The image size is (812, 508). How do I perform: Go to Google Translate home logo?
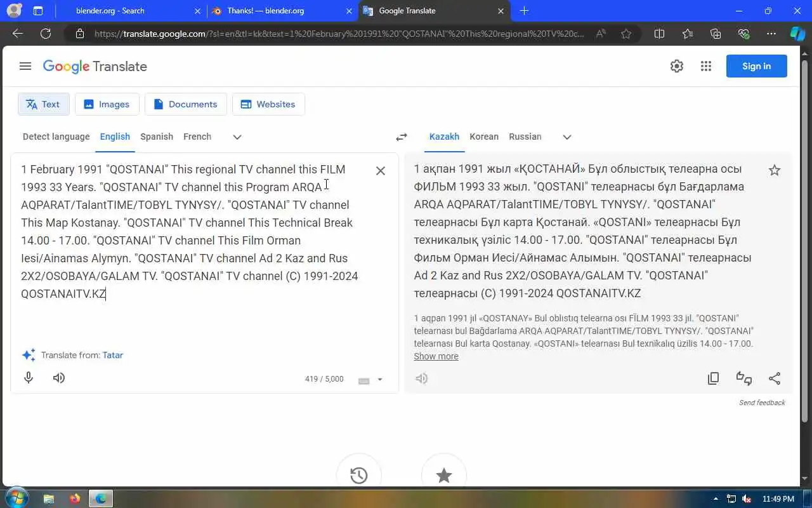point(95,67)
